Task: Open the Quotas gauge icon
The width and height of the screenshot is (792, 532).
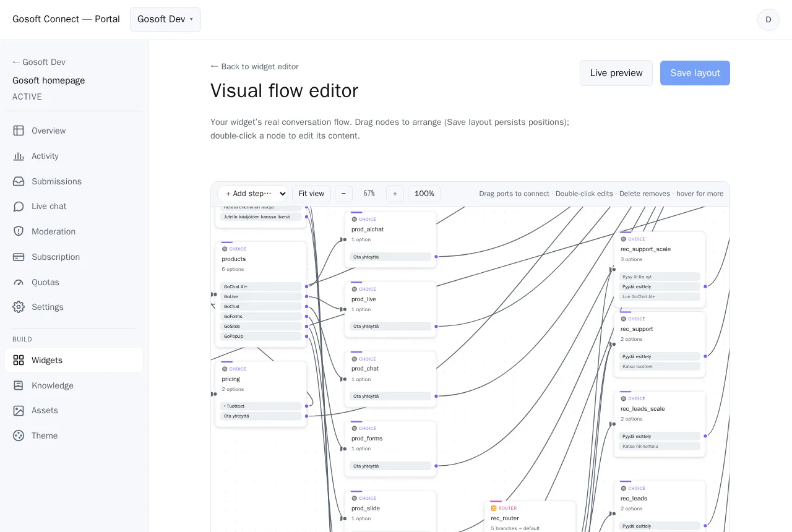Action: point(19,282)
